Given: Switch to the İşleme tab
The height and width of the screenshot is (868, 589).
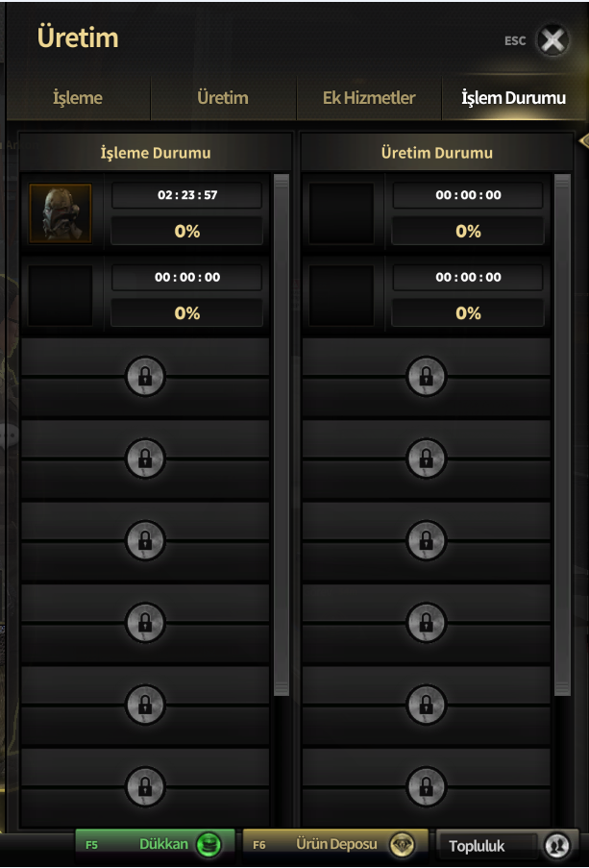Looking at the screenshot, I should coord(78,98).
